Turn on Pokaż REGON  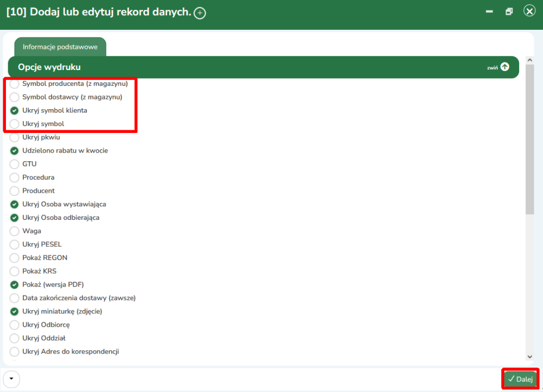pos(15,258)
